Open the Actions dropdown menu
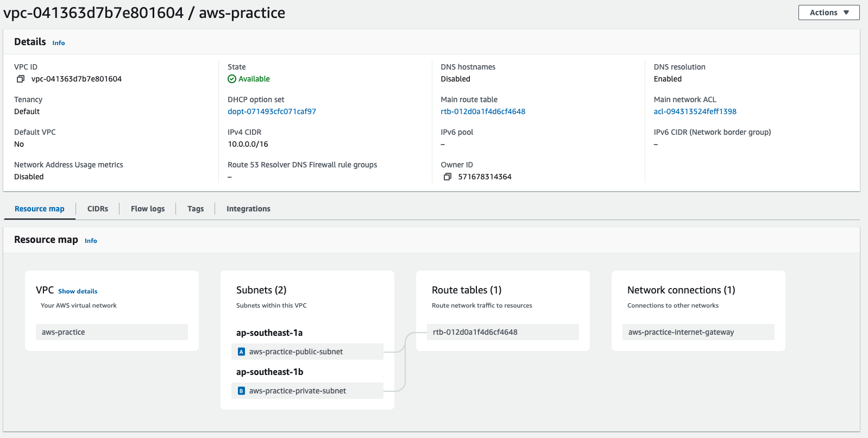This screenshot has width=868, height=438. click(x=829, y=12)
